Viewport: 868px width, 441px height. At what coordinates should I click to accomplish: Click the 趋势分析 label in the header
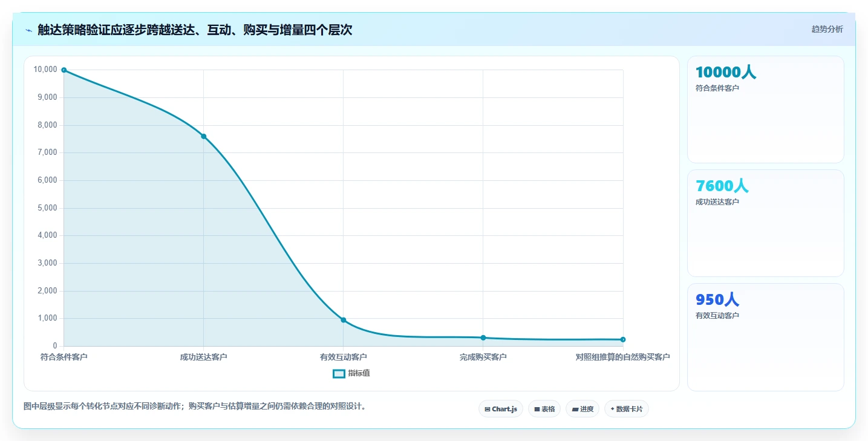point(827,30)
